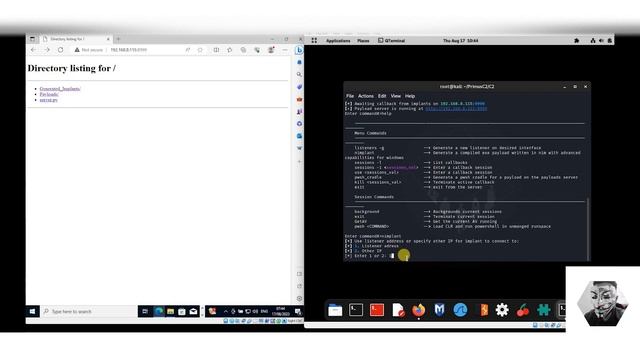Open the Windows notification center

click(x=298, y=311)
